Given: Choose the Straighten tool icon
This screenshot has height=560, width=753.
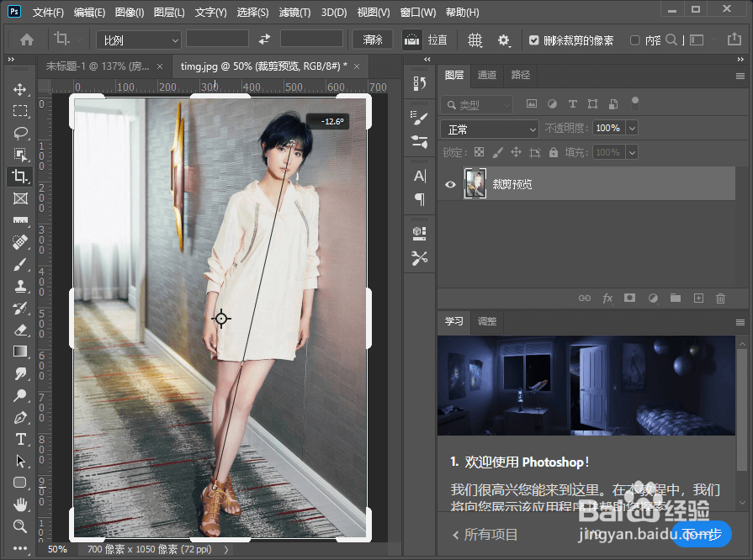Looking at the screenshot, I should coord(411,40).
